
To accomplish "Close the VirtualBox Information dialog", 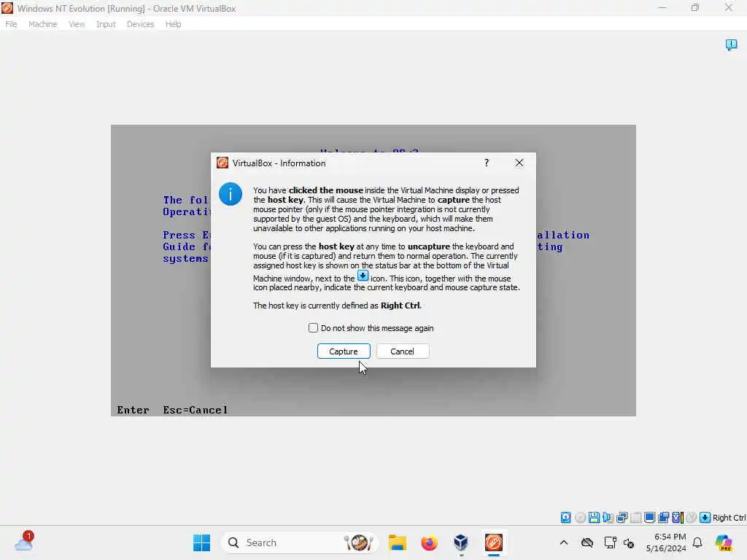I will [x=519, y=163].
